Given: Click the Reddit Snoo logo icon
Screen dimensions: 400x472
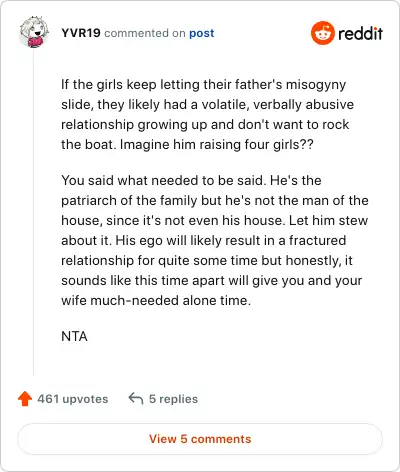Looking at the screenshot, I should coord(322,33).
